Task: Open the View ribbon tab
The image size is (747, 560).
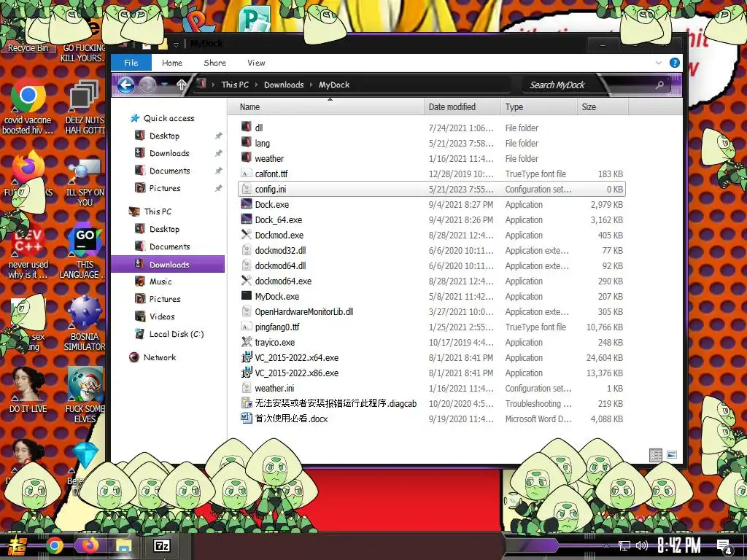Action: coord(256,63)
